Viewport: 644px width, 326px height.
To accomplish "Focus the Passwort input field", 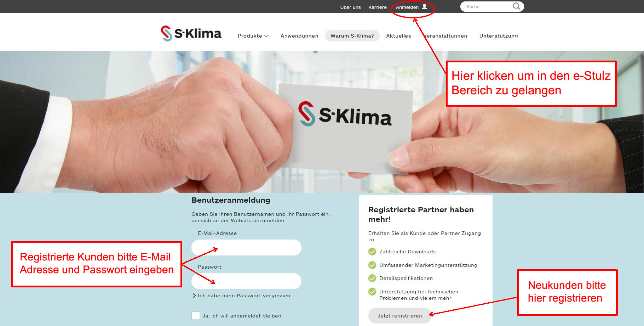I will pos(246,281).
